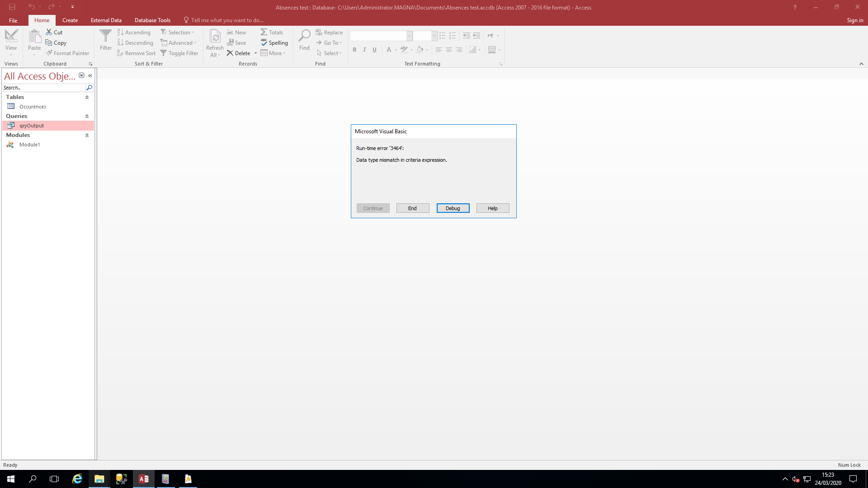Collapse the Tables group
This screenshot has width=868, height=488.
tap(87, 97)
